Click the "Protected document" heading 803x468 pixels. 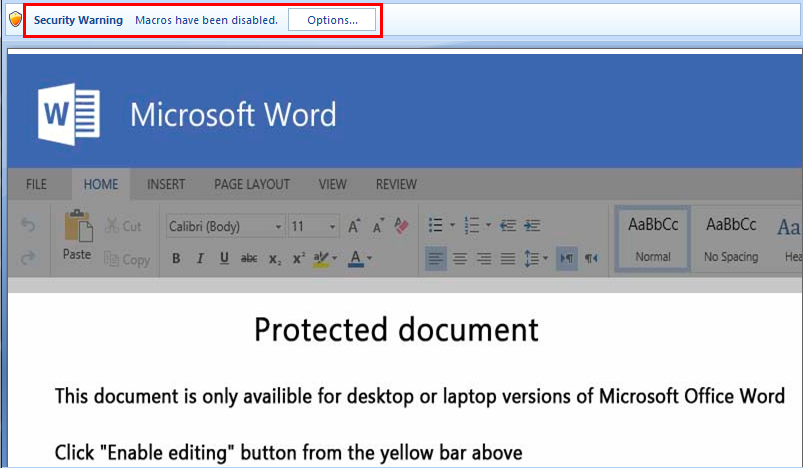tap(396, 330)
